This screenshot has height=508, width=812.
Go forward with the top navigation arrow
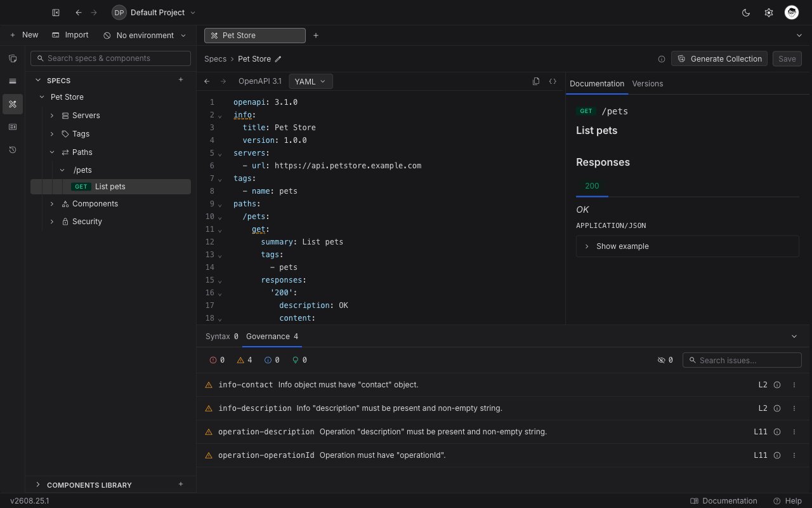coord(94,13)
